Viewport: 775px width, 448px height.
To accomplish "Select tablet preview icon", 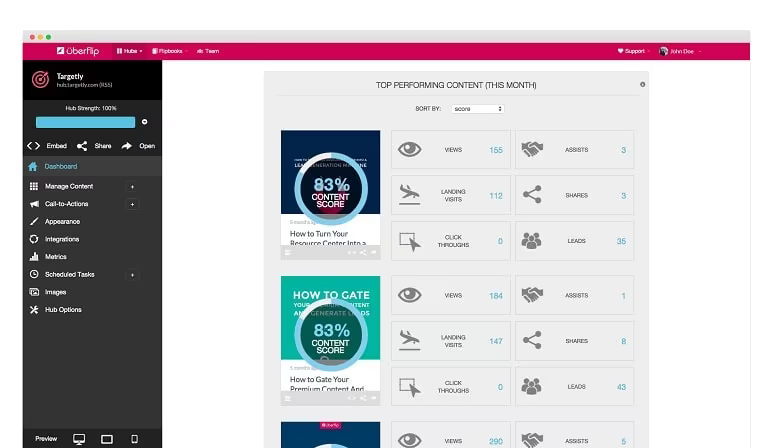I will tap(107, 439).
